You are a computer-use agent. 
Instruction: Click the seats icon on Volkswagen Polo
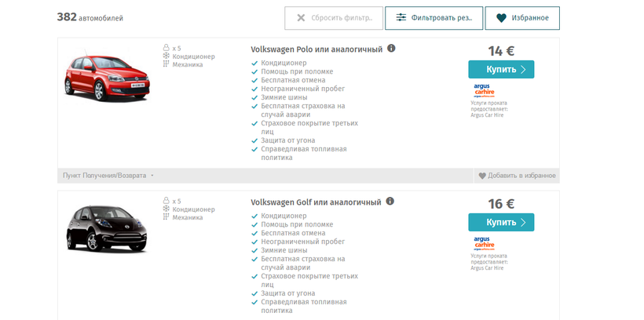point(166,48)
